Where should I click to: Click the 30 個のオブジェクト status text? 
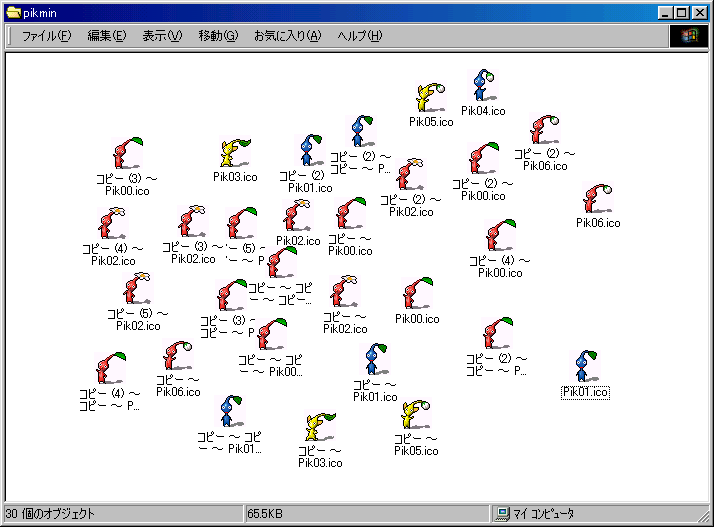point(50,514)
